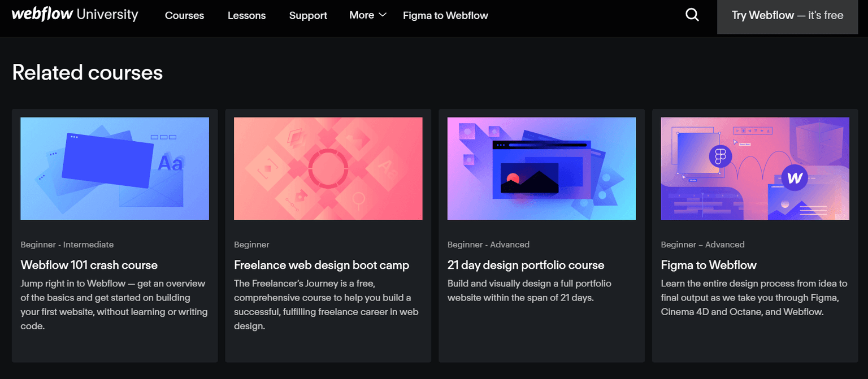Click Try Webflow — it's free button
Screen dimensions: 868x379
pyautogui.click(x=787, y=16)
